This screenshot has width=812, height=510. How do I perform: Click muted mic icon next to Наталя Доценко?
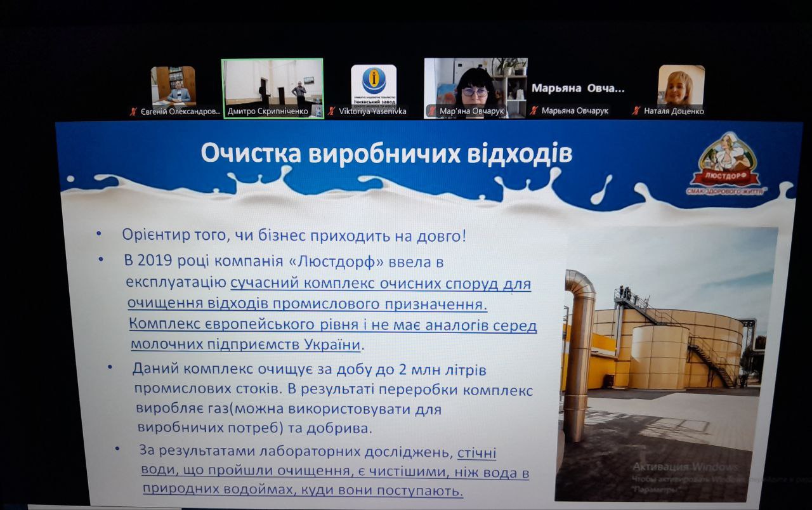(636, 112)
